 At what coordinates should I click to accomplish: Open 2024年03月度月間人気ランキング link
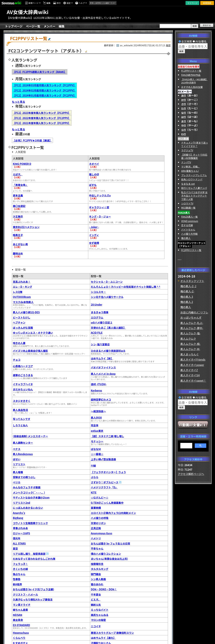pyautogui.click(x=44, y=85)
